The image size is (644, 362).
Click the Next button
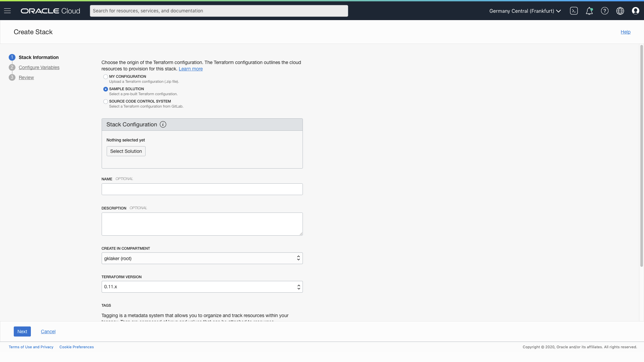click(x=22, y=331)
